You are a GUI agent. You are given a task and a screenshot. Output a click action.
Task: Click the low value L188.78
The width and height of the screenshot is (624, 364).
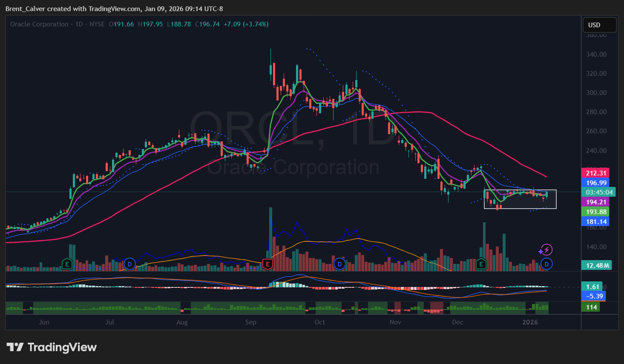179,24
